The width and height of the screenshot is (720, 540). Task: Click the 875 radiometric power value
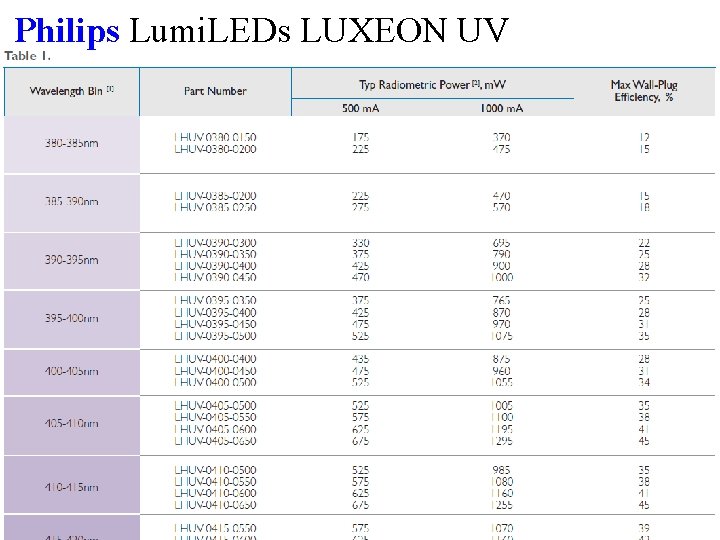coord(501,359)
